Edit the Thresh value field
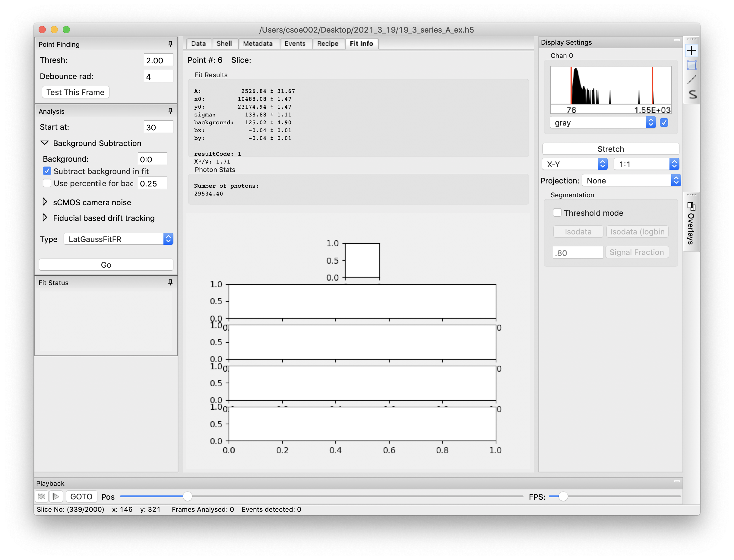Viewport: 734px width, 560px height. [x=158, y=60]
